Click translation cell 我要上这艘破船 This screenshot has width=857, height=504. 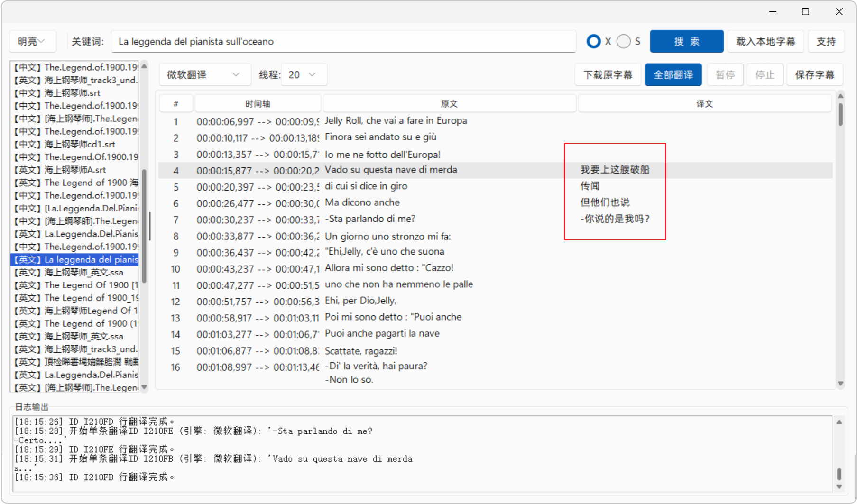click(x=615, y=170)
